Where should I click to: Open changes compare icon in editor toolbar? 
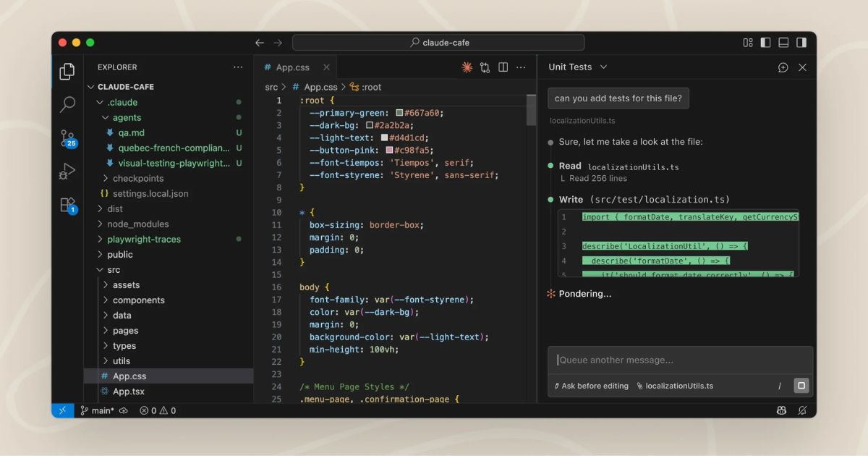[x=485, y=67]
